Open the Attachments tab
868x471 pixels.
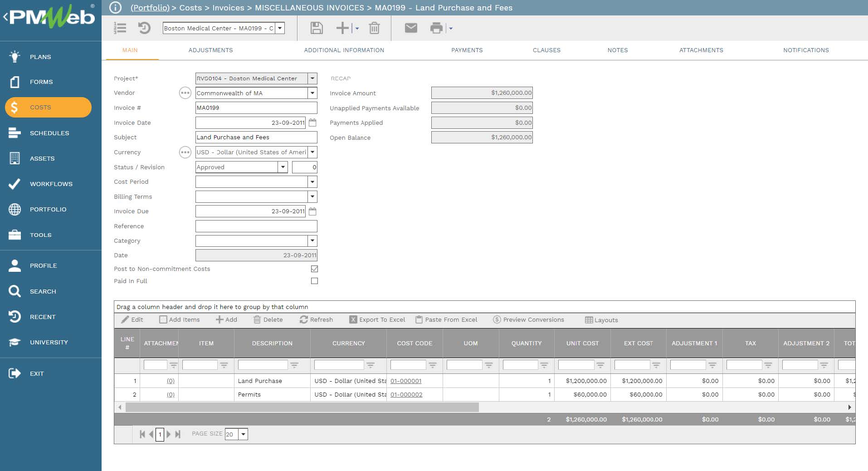(x=701, y=50)
